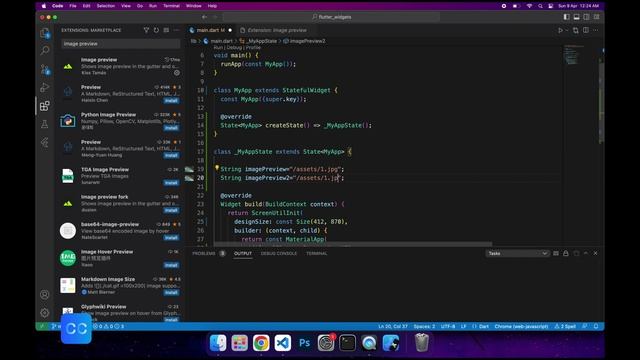Expand run button dropdown arrow

pos(567,31)
